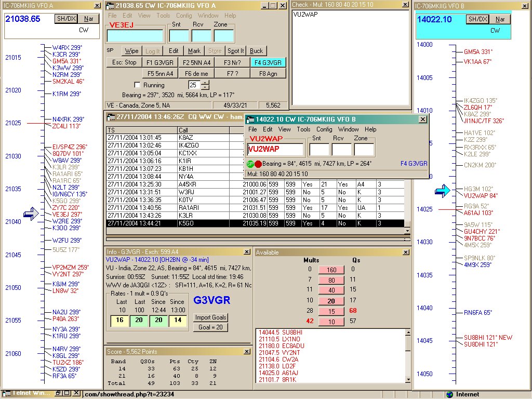Click the Internet globe icon in status bar

(x=450, y=394)
